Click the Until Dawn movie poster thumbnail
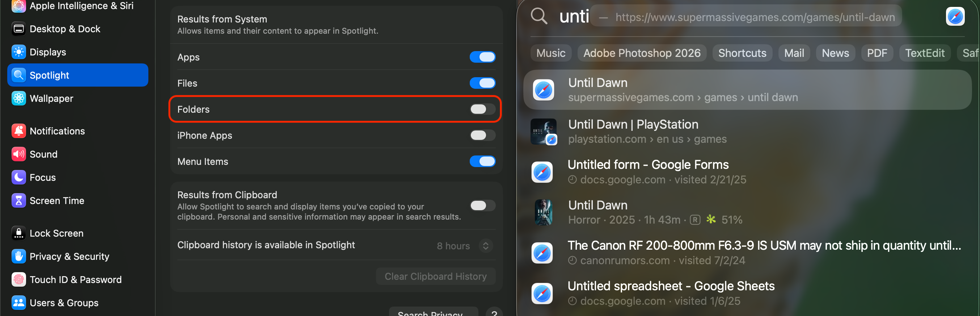980x316 pixels. pyautogui.click(x=543, y=212)
